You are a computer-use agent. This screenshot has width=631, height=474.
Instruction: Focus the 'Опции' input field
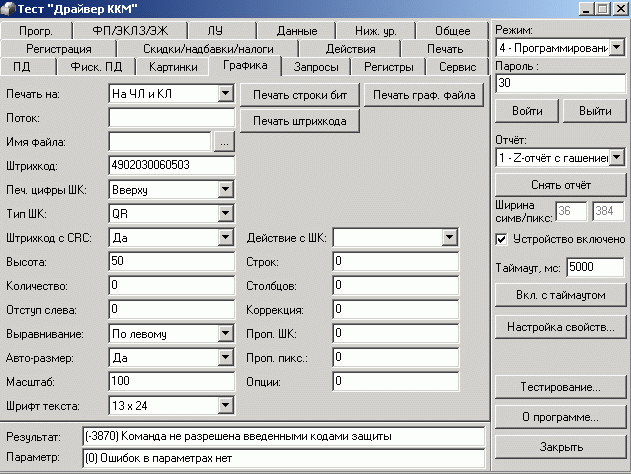click(396, 381)
